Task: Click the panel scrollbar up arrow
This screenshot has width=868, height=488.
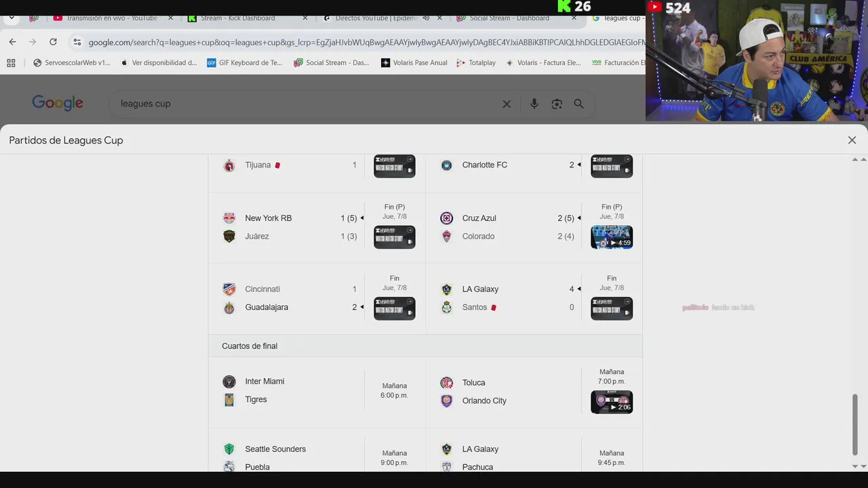Action: pos(854,159)
